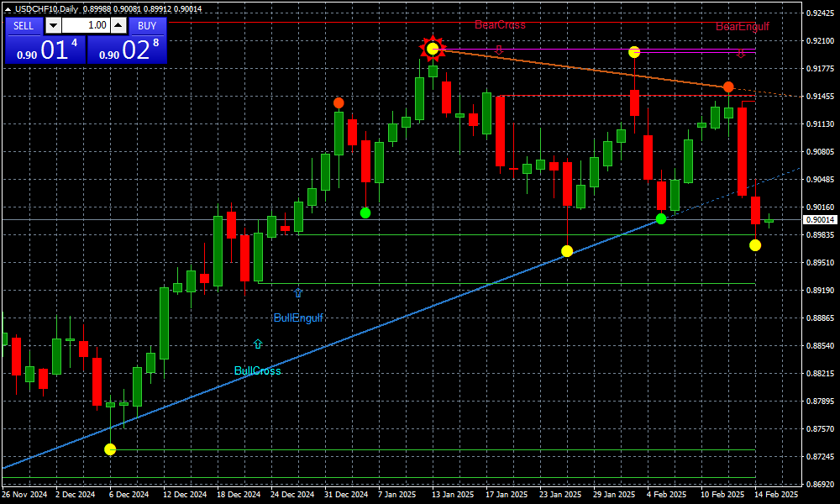The width and height of the screenshot is (840, 504).
Task: Click the current price label 0.90014 on axis
Action: point(819,220)
